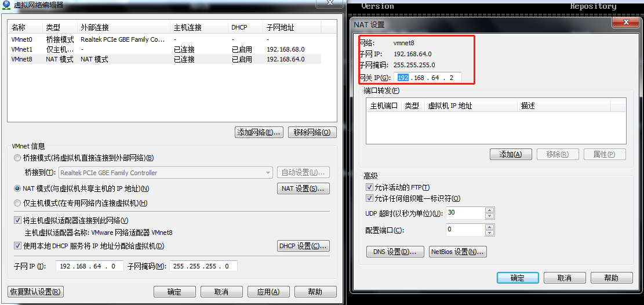Toggle use local DHCP service checkbox
The height and width of the screenshot is (305, 644).
click(17, 246)
